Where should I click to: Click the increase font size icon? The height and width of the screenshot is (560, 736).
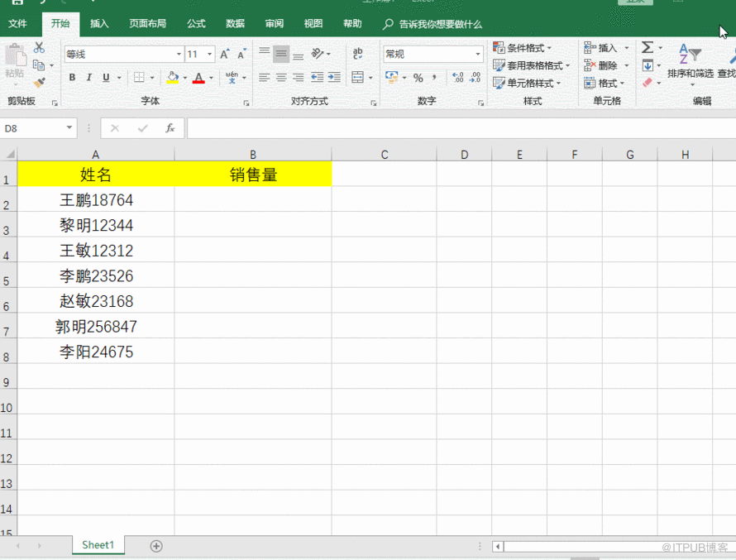(225, 55)
